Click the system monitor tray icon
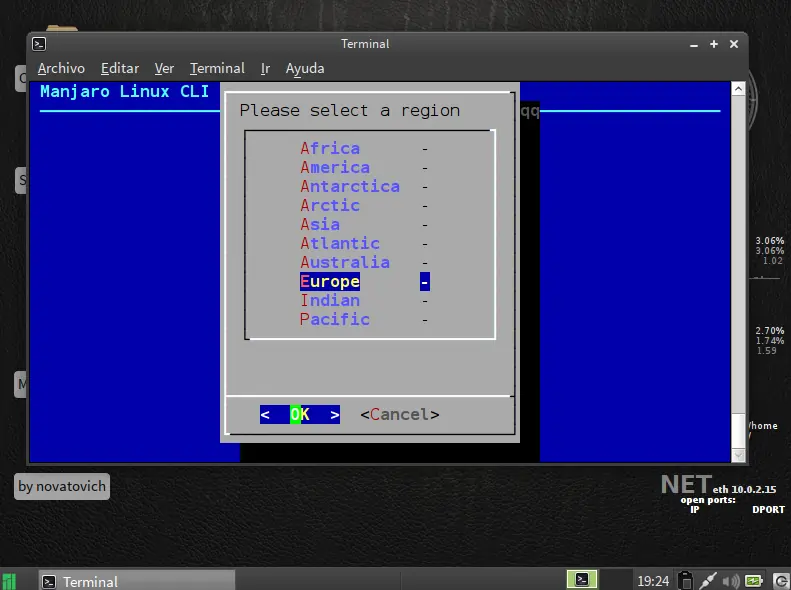This screenshot has height=590, width=791. coord(754,581)
